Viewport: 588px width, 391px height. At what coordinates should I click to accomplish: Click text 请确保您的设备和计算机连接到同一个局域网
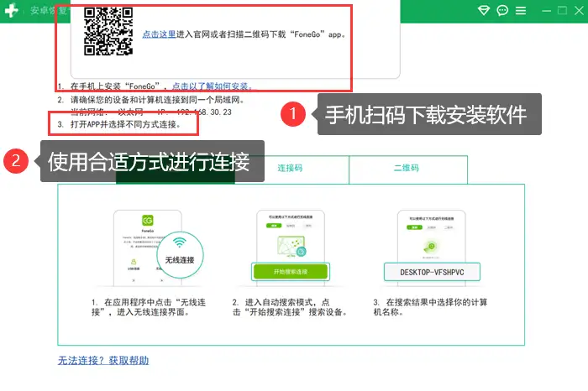158,100
